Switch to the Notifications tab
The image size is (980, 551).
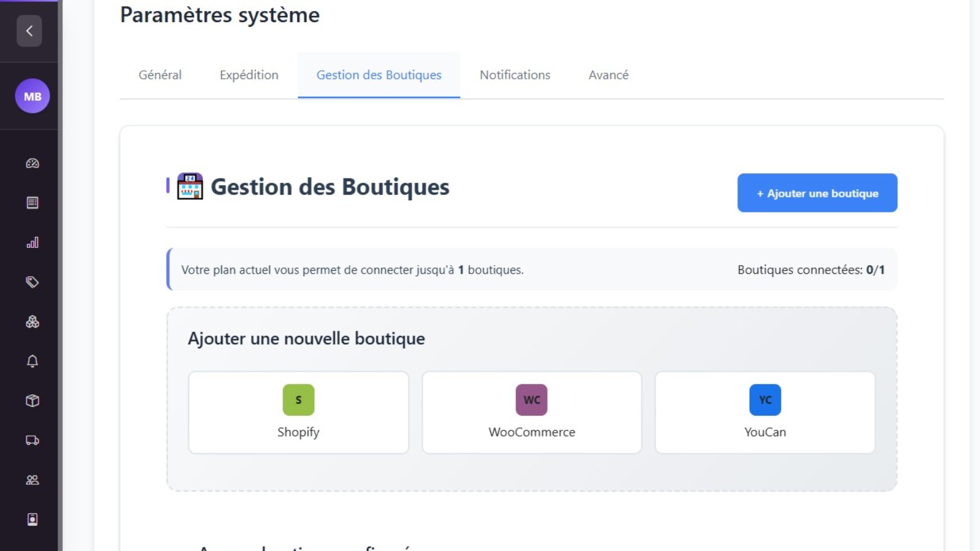(x=515, y=75)
